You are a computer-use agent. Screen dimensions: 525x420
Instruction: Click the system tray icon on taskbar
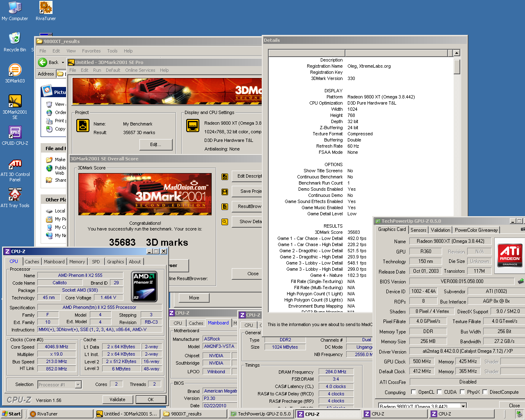[x=519, y=414]
